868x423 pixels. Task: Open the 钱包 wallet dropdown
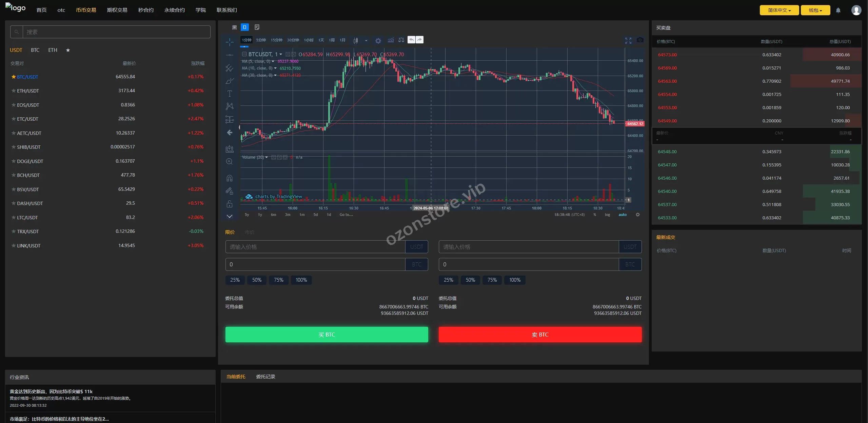click(x=815, y=10)
